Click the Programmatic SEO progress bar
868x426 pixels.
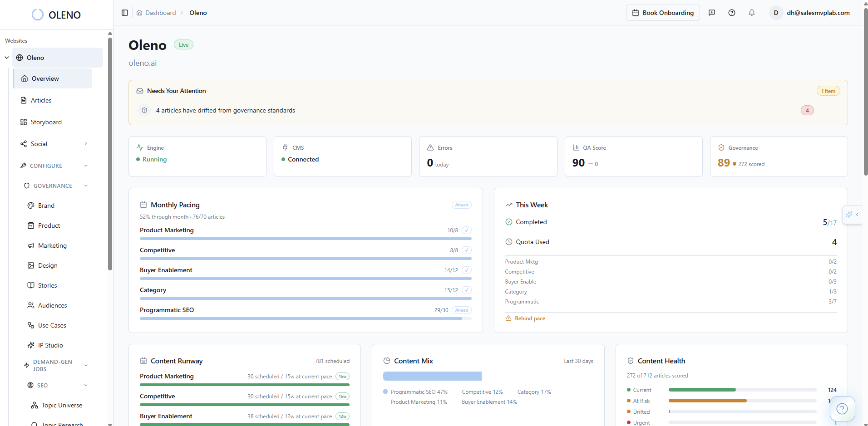[305, 318]
